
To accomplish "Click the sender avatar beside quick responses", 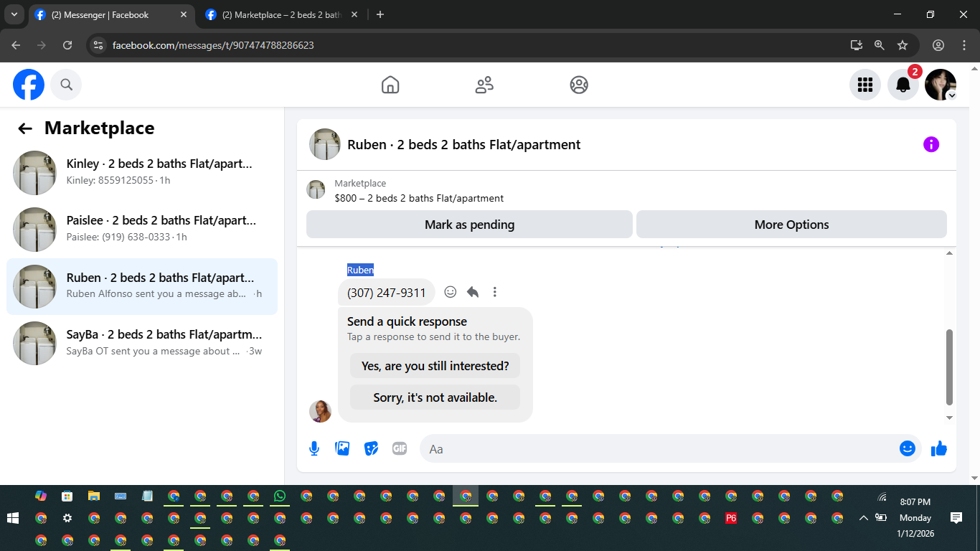I will click(x=320, y=411).
